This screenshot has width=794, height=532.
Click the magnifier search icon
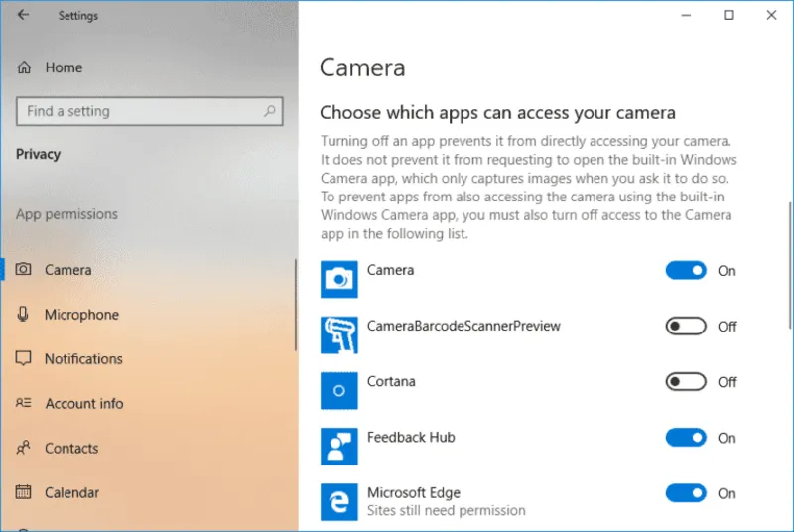[269, 111]
